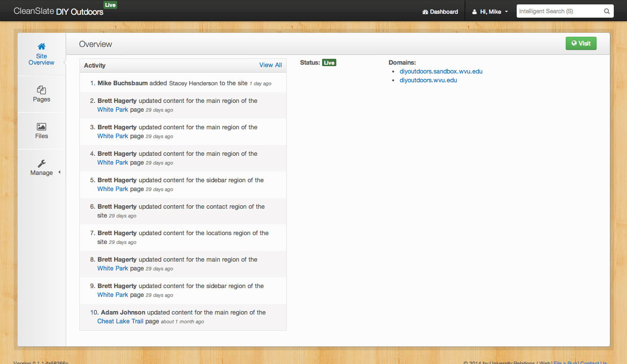Click the globe icon on Visit button
This screenshot has height=364, width=627.
click(574, 43)
